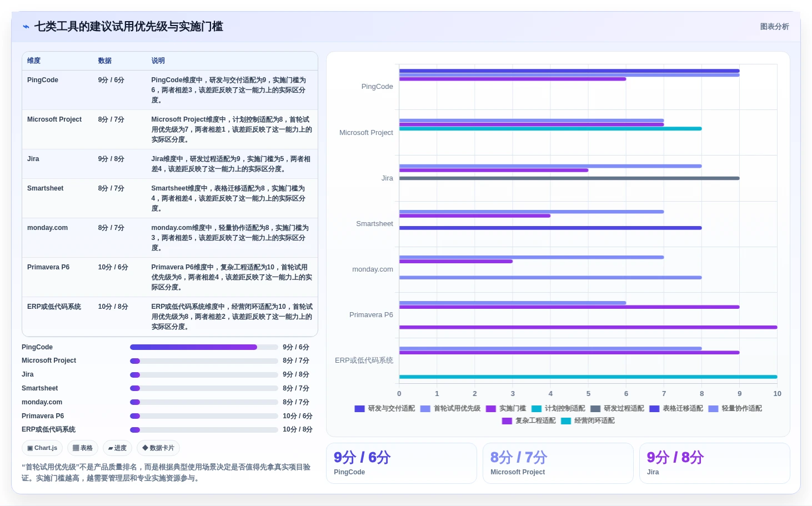This screenshot has width=812, height=506.
Task: Click the 说明 column header
Action: (x=158, y=61)
